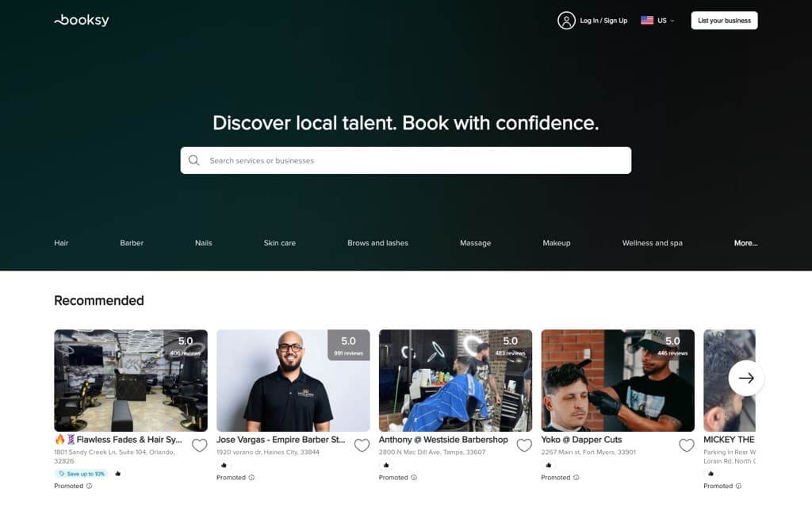Click thumbs-up badge under Jose Vargas
Screen dimensions: 812x508
click(x=224, y=465)
